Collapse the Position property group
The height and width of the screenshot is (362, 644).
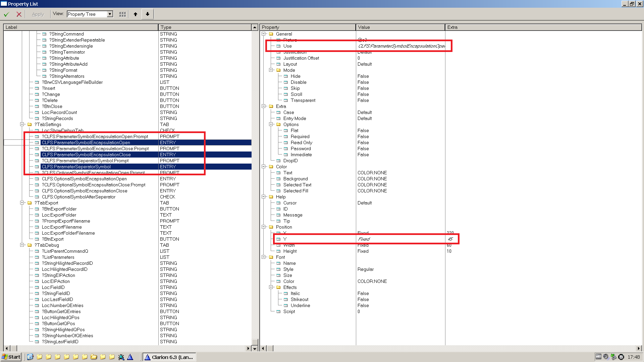264,227
